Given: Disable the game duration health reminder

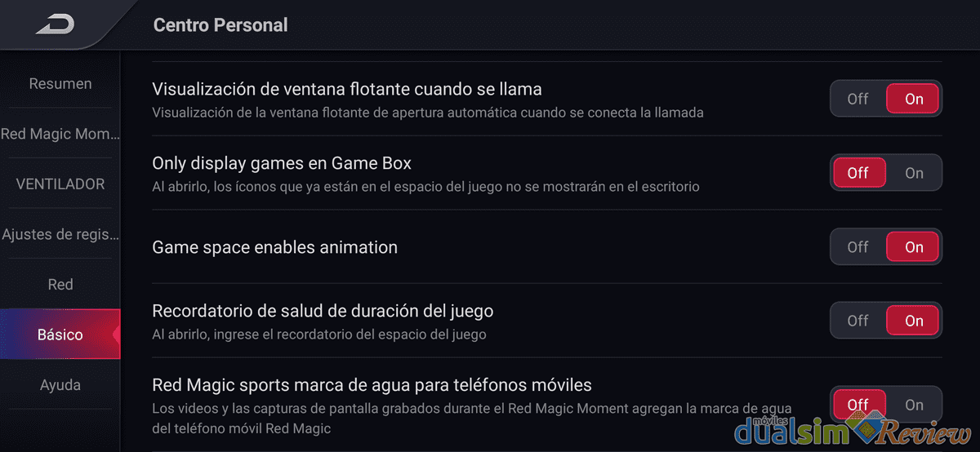Looking at the screenshot, I should click(x=857, y=321).
